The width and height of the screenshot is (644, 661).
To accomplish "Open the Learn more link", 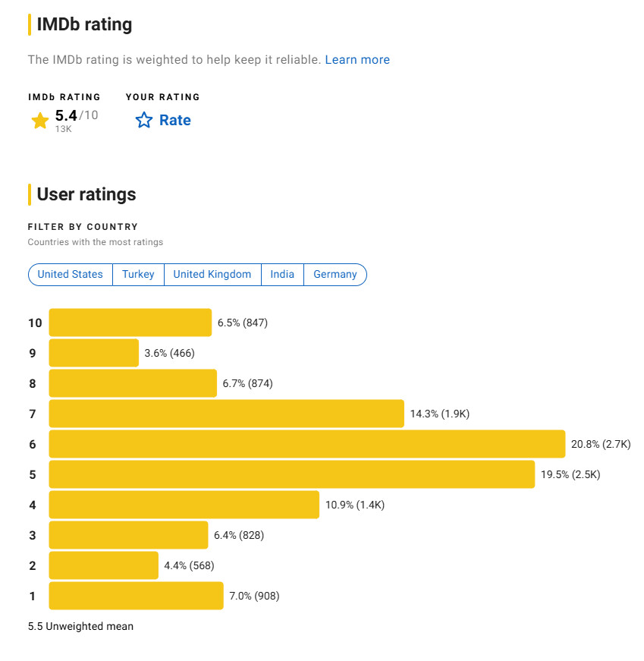I will 357,60.
